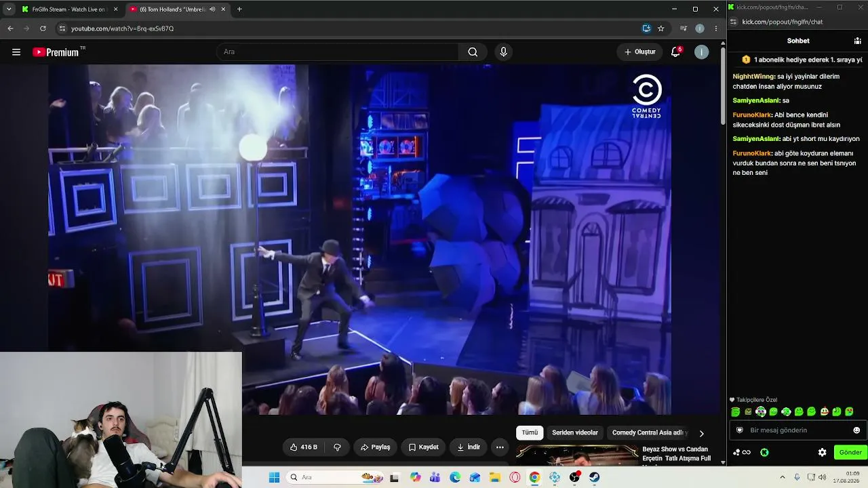Focus the Bir mesaj gönderin chat input
Viewport: 868px width, 488px height.
797,430
